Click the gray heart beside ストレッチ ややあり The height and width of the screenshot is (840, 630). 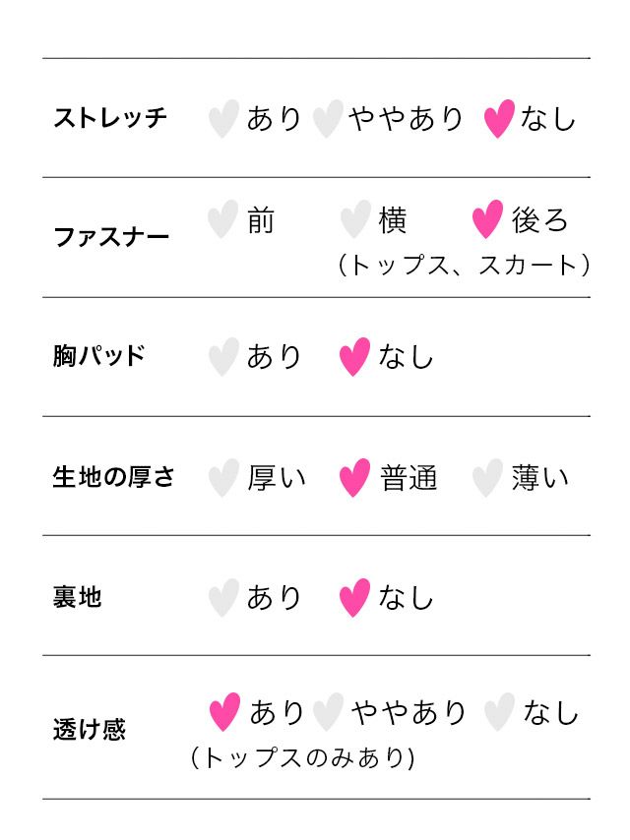point(327,119)
